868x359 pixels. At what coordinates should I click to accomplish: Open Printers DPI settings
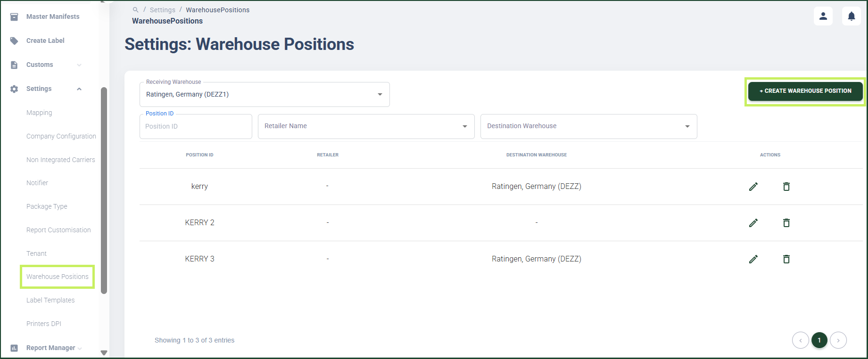pos(44,324)
